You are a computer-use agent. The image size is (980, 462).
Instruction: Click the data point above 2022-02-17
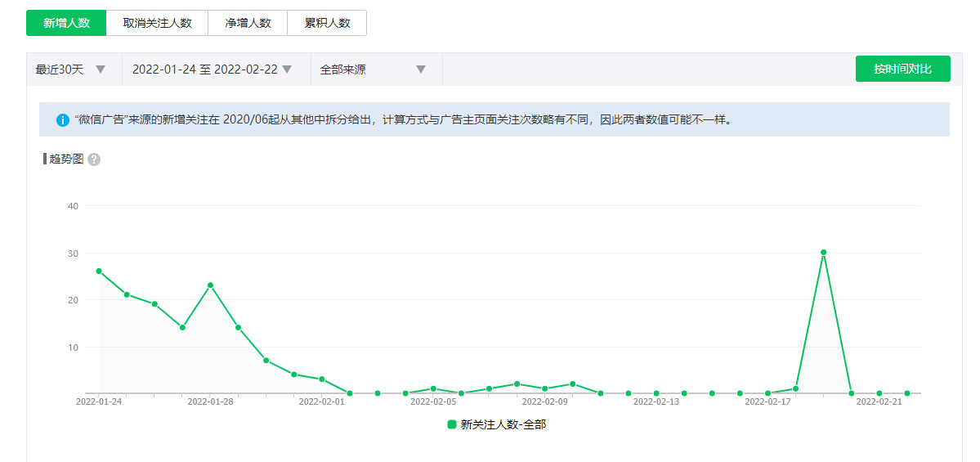pos(767,393)
